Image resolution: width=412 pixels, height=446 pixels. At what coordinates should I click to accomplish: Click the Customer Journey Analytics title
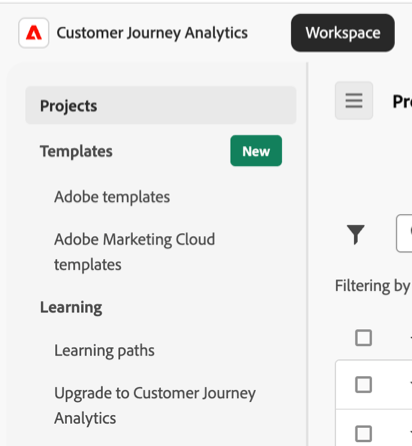pyautogui.click(x=152, y=33)
